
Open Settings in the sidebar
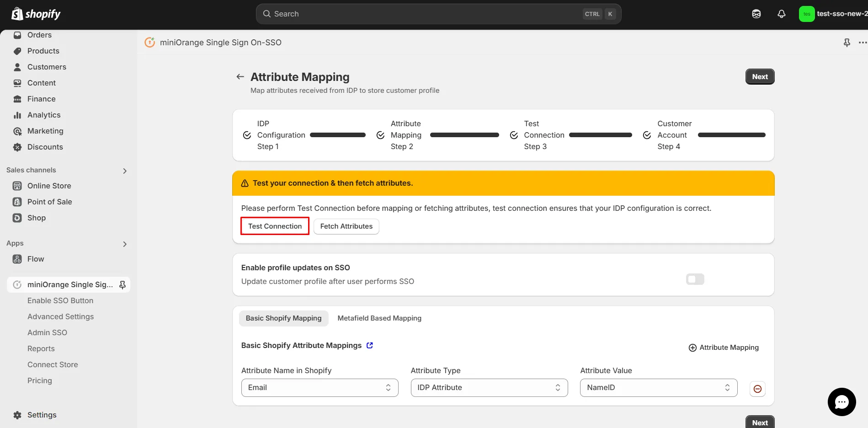[x=42, y=415]
